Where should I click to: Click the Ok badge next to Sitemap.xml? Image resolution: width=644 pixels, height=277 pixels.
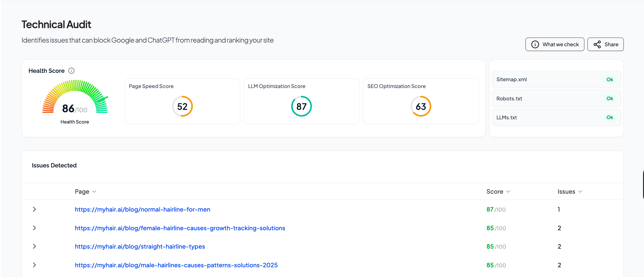(610, 79)
